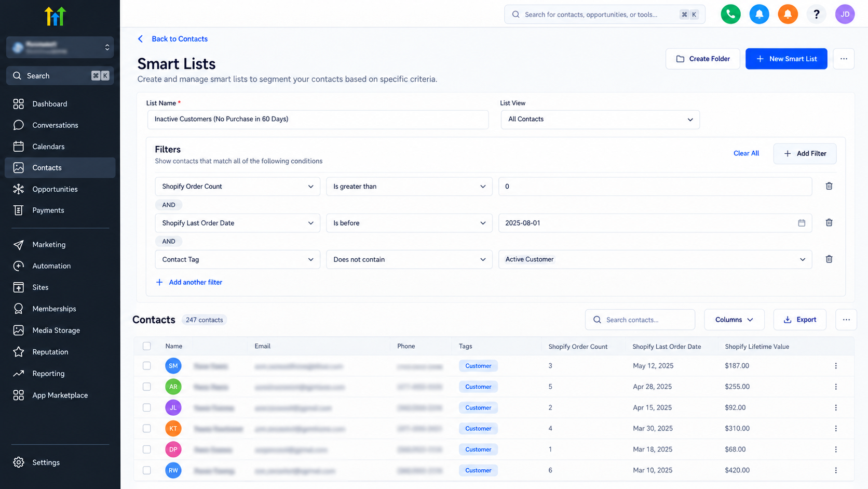868x489 pixels.
Task: Click the Add Filter button
Action: tap(805, 153)
